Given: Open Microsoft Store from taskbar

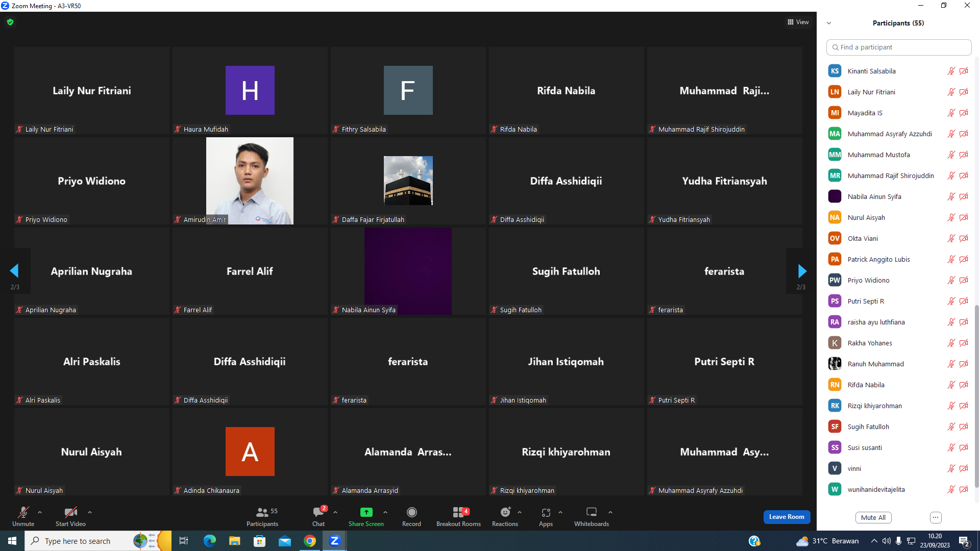Looking at the screenshot, I should [x=260, y=541].
